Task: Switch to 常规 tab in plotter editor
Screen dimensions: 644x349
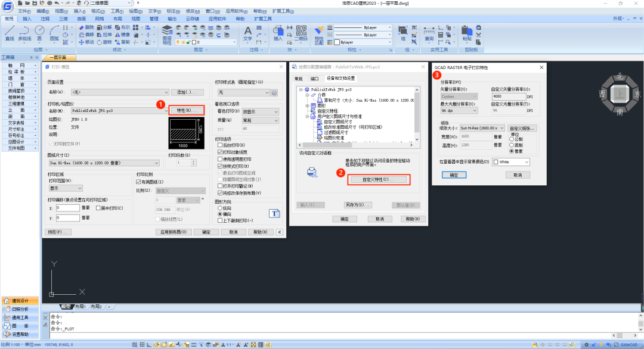Action: click(299, 79)
